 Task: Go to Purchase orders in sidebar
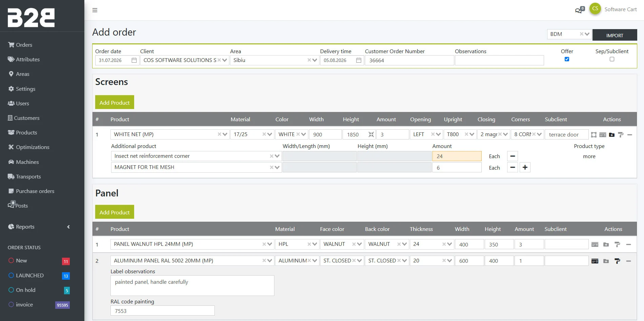tap(35, 191)
